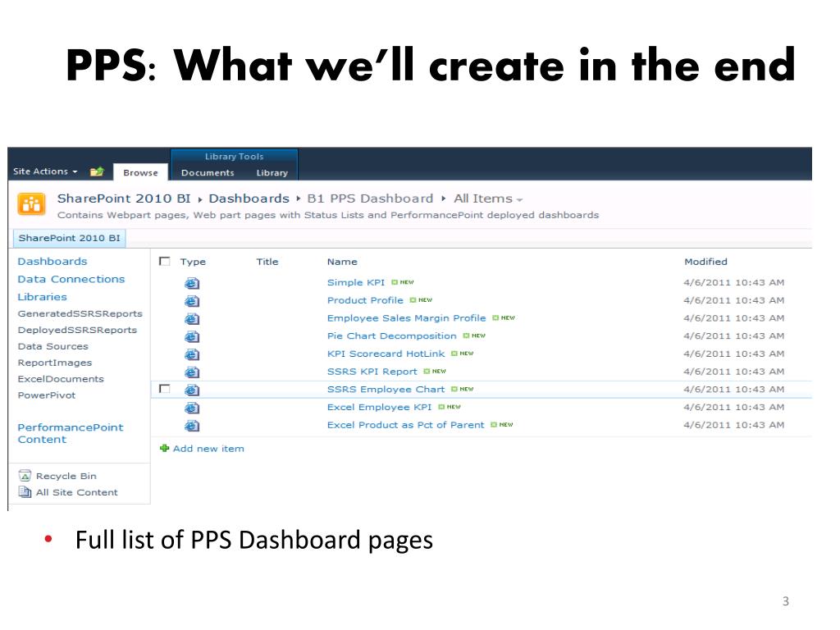Click the page icon for Employee Sales Margin Profile
This screenshot has height=630, width=840.
(x=192, y=319)
